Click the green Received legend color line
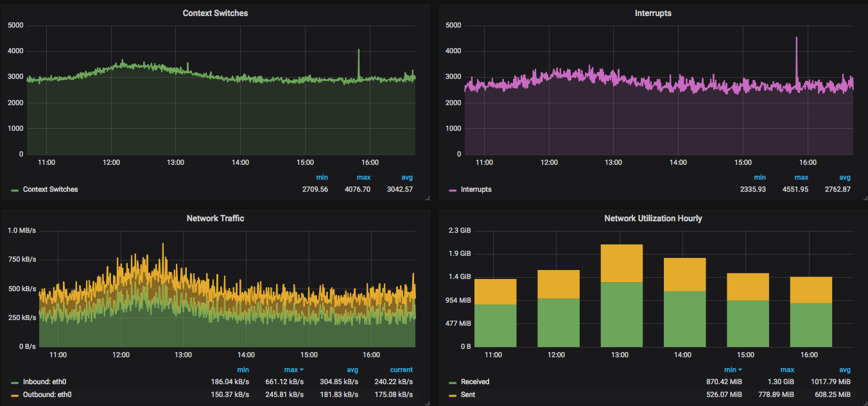 coord(453,382)
